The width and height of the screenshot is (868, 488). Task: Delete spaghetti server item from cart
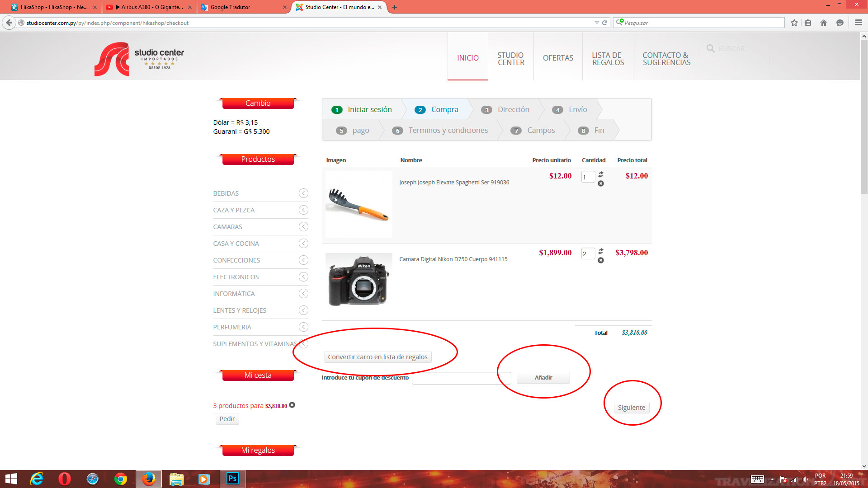click(x=601, y=183)
